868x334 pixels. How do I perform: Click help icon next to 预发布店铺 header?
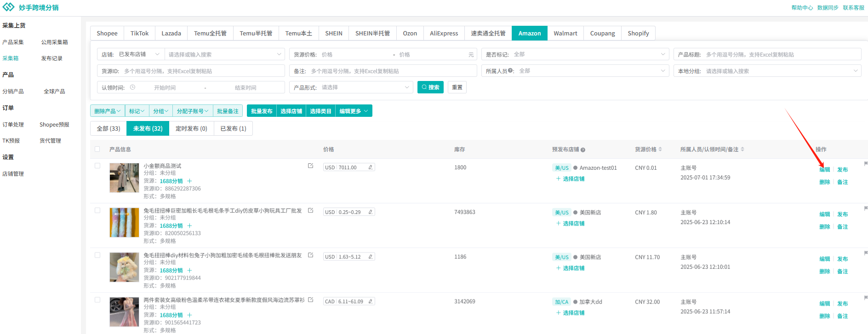[583, 150]
